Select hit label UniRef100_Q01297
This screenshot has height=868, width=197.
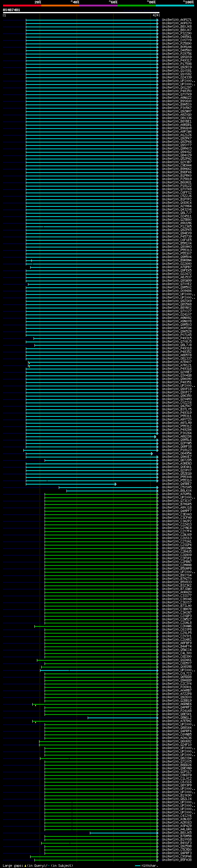coord(177,88)
